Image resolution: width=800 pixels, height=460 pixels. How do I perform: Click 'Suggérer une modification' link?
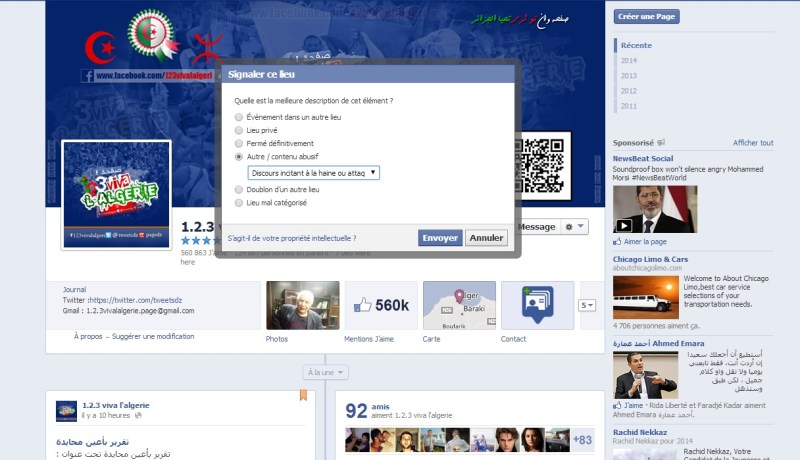153,337
